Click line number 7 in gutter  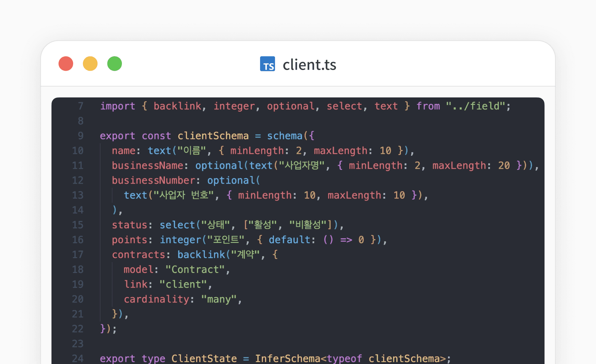(x=81, y=106)
